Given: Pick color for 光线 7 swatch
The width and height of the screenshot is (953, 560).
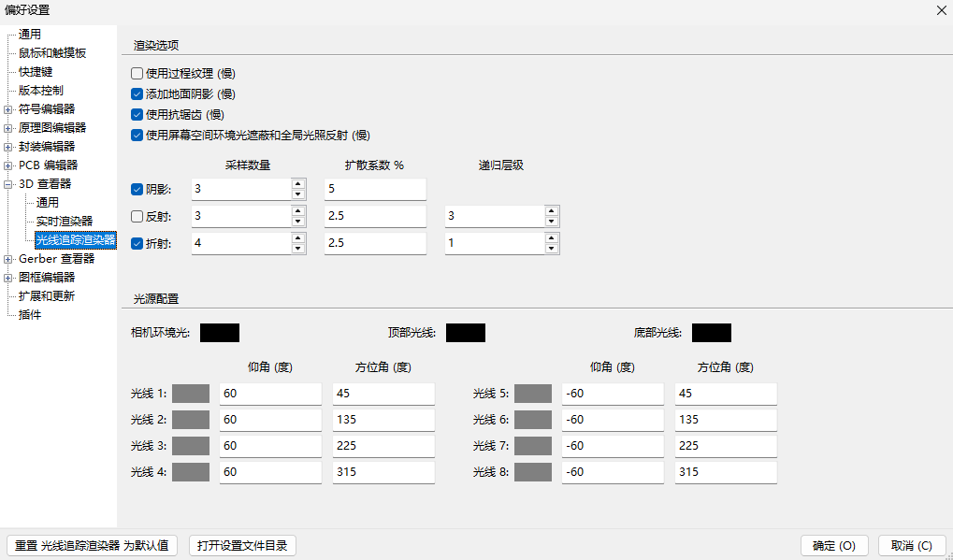Looking at the screenshot, I should [533, 446].
